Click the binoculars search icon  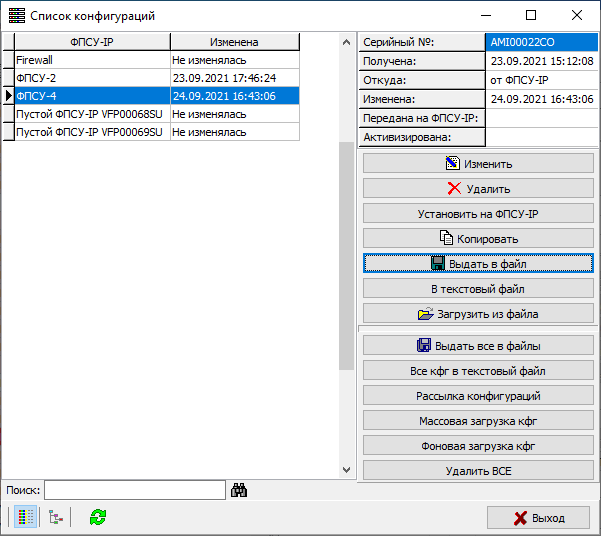pyautogui.click(x=239, y=490)
